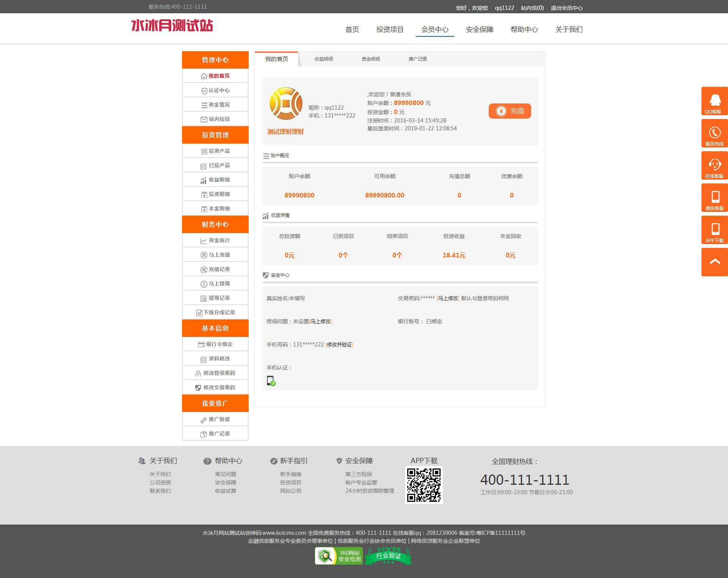Open 推广记录 in the sidebar
Image resolution: width=728 pixels, height=578 pixels.
coord(215,434)
